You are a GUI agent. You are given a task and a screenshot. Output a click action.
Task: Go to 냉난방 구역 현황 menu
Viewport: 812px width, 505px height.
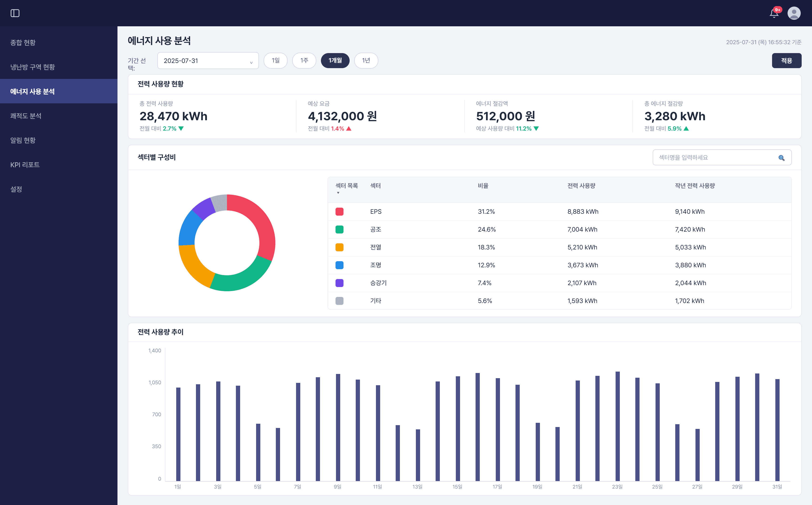59,67
